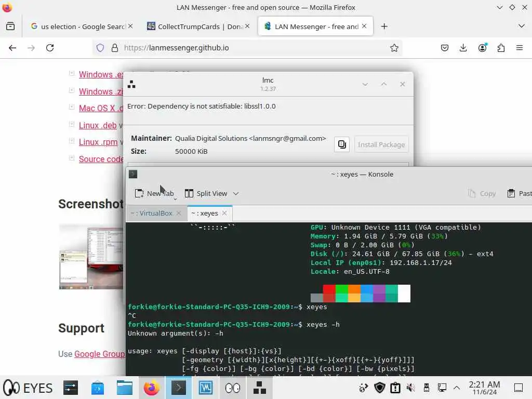Image resolution: width=532 pixels, height=399 pixels.
Task: Open the tracking protection shield icon
Action: (x=100, y=48)
